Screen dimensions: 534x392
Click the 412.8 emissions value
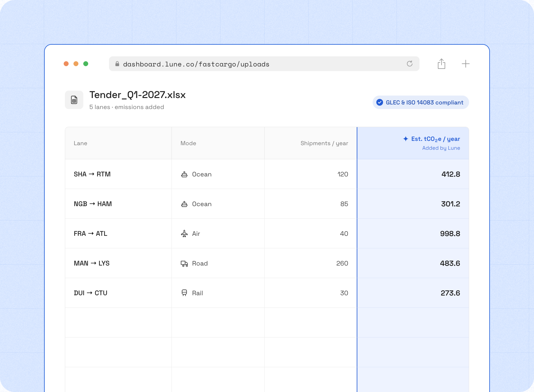[451, 174]
